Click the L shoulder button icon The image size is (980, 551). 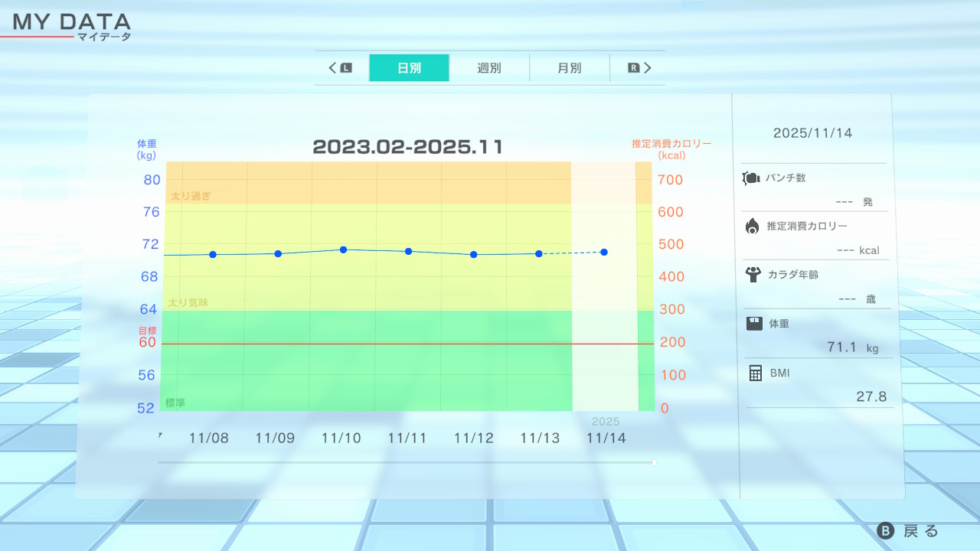point(346,68)
